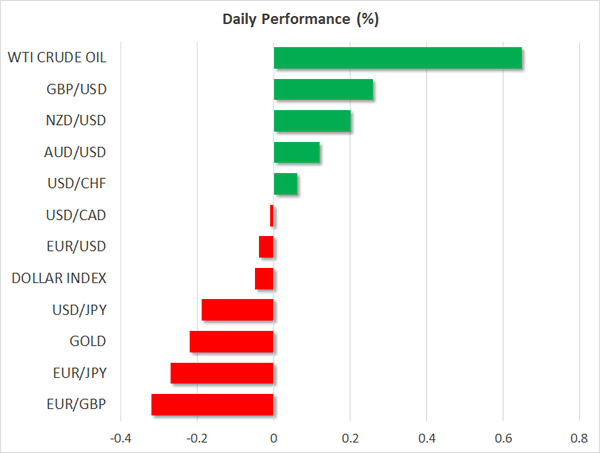Viewport: 600px width, 453px height.
Task: Click the GOLD category label
Action: [x=88, y=341]
